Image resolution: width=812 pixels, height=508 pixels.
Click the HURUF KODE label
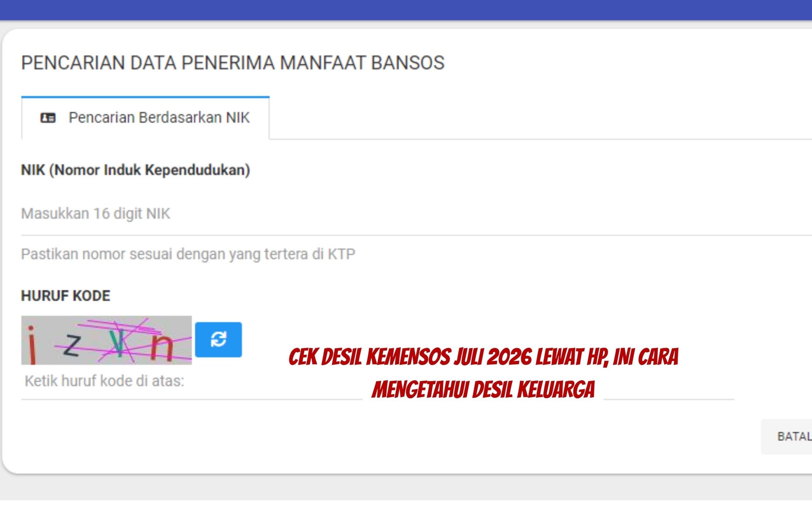[65, 296]
